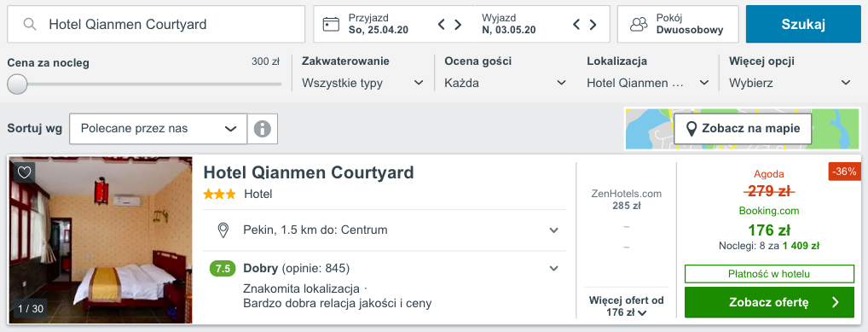Go to previous arrival date arrow

pos(442,25)
